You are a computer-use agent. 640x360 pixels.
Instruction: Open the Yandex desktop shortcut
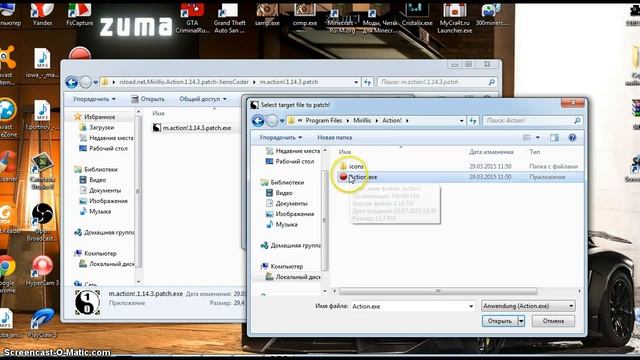point(42,14)
